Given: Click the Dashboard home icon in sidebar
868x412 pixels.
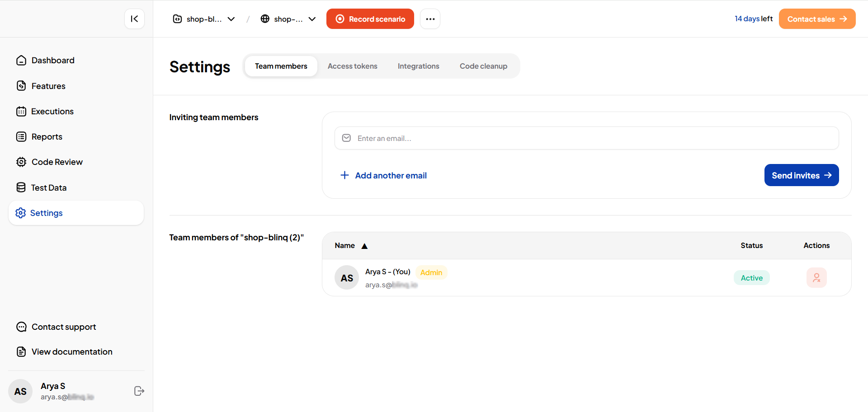Looking at the screenshot, I should point(21,61).
